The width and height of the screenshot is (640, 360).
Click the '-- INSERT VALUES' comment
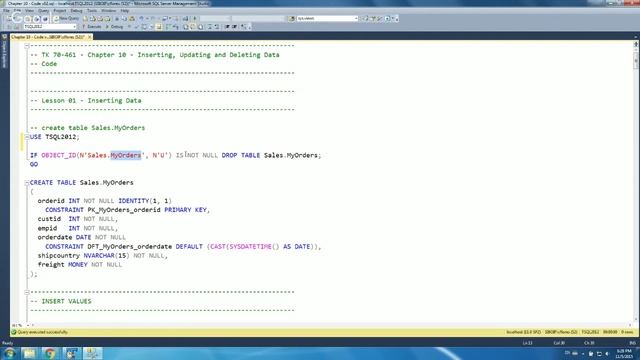click(61, 301)
